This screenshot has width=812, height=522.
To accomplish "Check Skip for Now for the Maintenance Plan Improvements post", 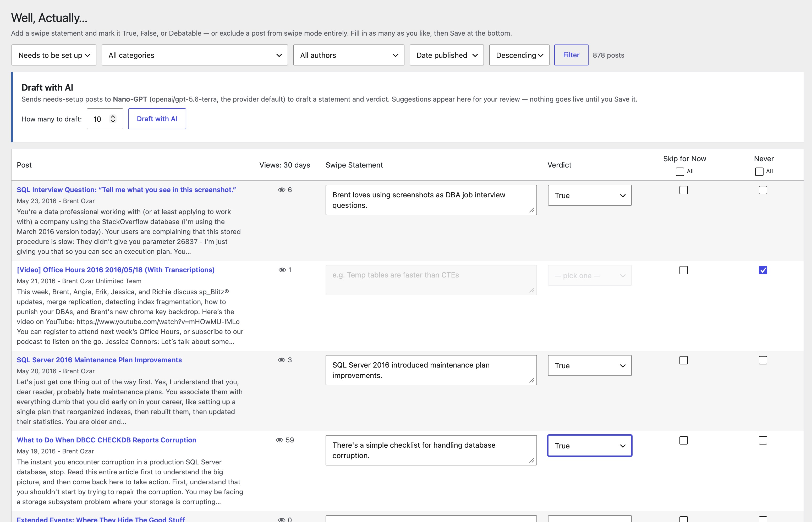I will (x=683, y=360).
